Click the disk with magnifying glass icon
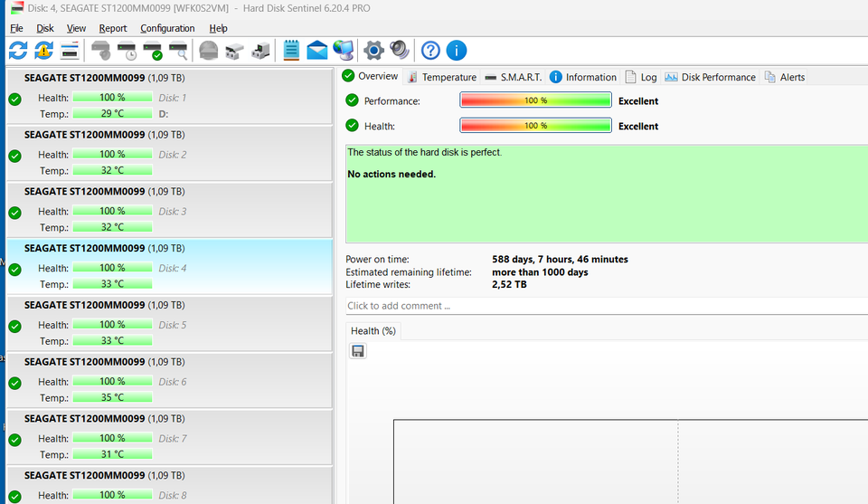Viewport: 868px width, 504px height. click(178, 51)
